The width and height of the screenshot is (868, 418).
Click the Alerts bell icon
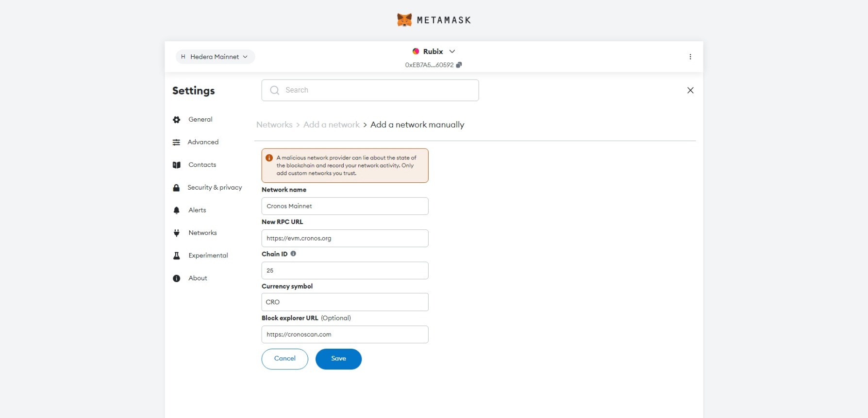[x=177, y=210]
